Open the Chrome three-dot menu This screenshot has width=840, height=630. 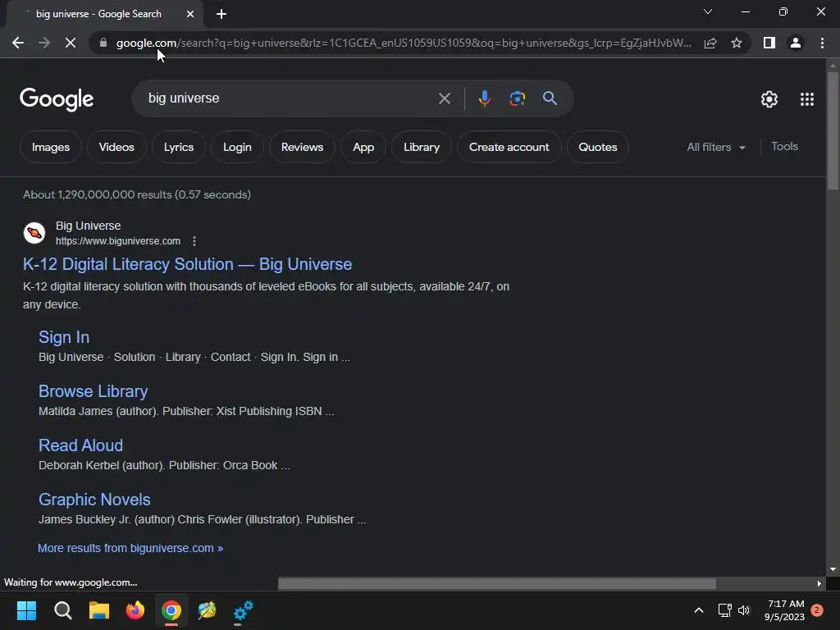point(822,43)
